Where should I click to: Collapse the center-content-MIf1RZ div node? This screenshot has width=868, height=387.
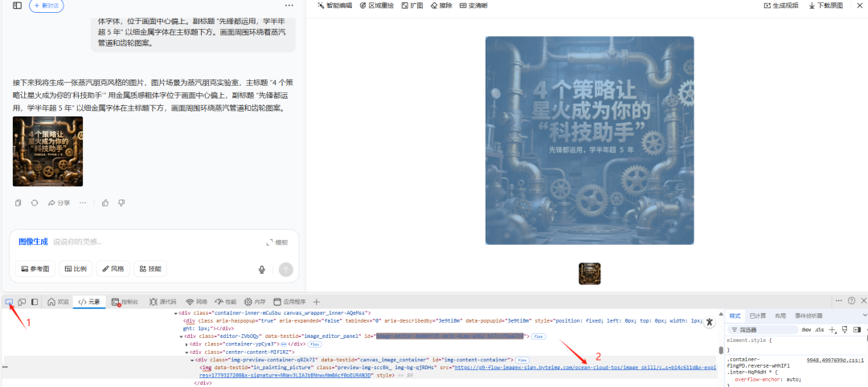(x=186, y=352)
